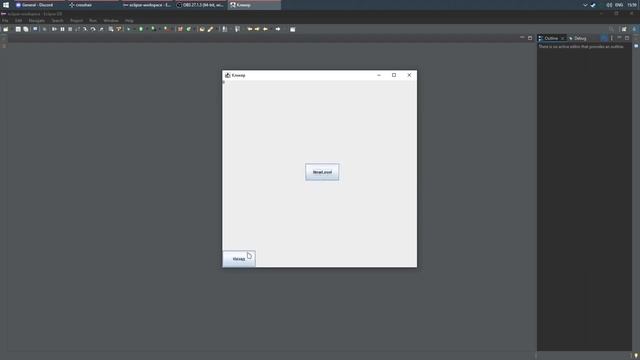Screen dimensions: 640x360
Task: Maximize the Кликер window
Action: pyautogui.click(x=394, y=75)
